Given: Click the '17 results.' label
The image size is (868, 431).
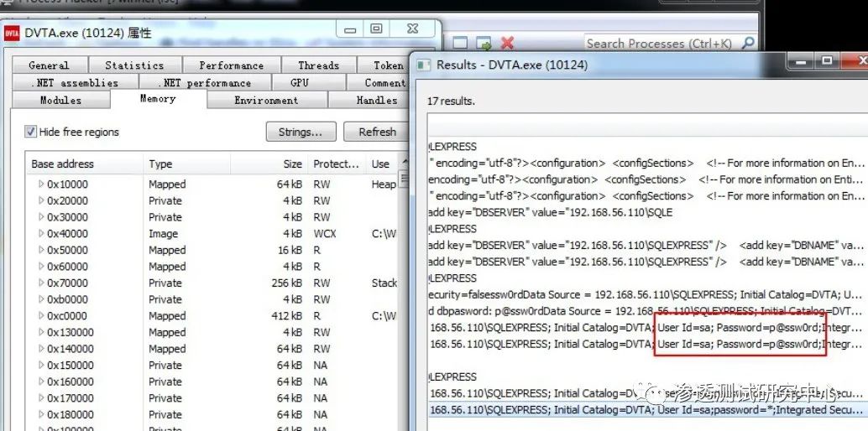Looking at the screenshot, I should coord(451,101).
